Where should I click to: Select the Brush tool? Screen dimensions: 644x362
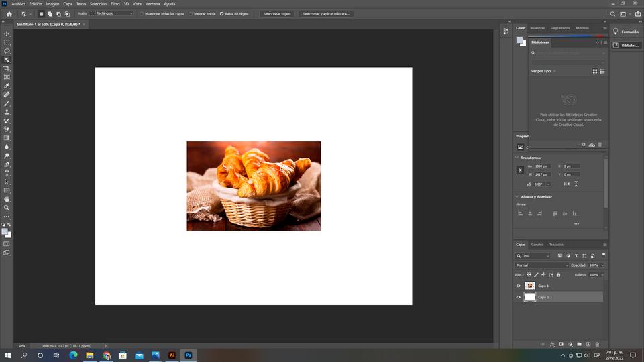click(x=7, y=103)
